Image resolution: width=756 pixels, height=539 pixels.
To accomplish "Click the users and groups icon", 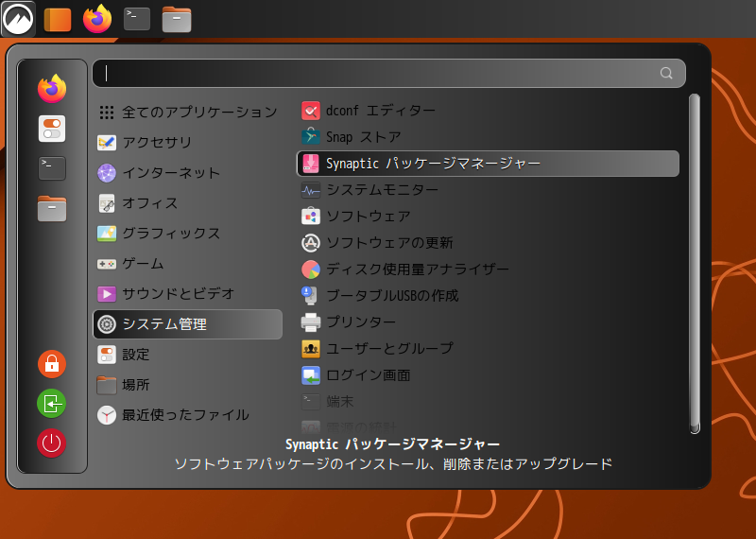I will point(311,348).
